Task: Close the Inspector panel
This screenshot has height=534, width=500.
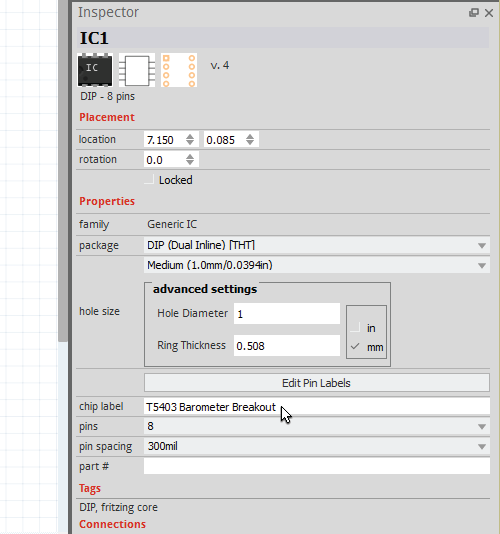Action: [x=489, y=13]
